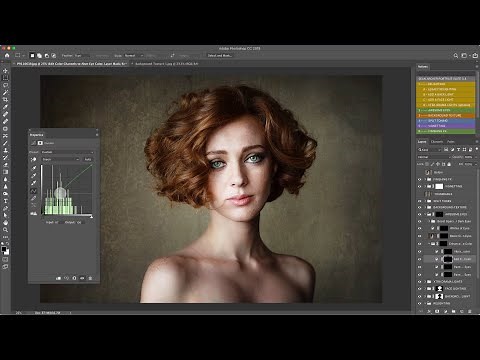
Task: Hide the BACKGROUND TEXTURE group
Action: (x=420, y=207)
